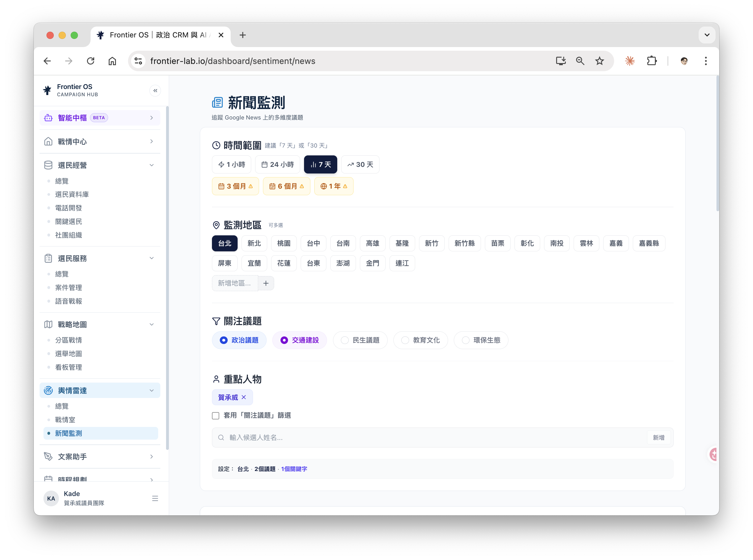Open Kade account hamburger menu
This screenshot has height=560, width=753.
click(155, 498)
